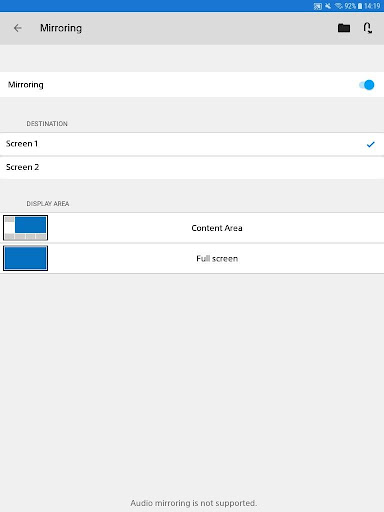The width and height of the screenshot is (384, 512).
Task: Tap the Mirroring title in header
Action: click(61, 28)
